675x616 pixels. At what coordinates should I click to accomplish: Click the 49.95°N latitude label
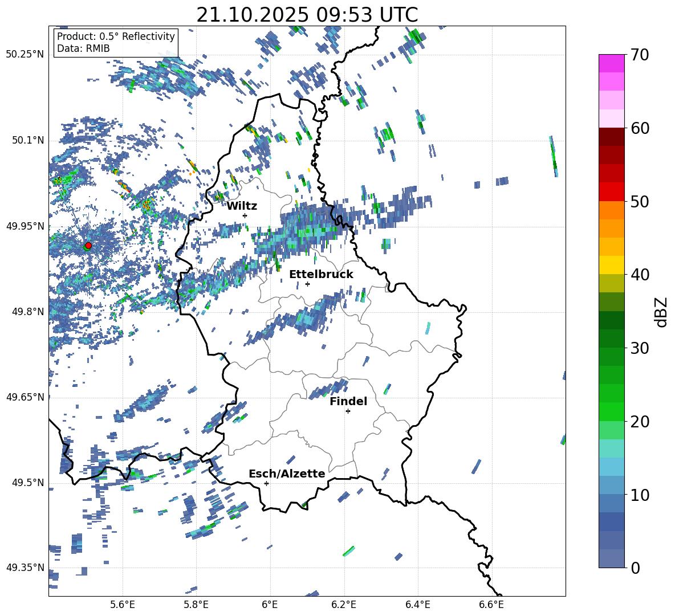click(25, 226)
